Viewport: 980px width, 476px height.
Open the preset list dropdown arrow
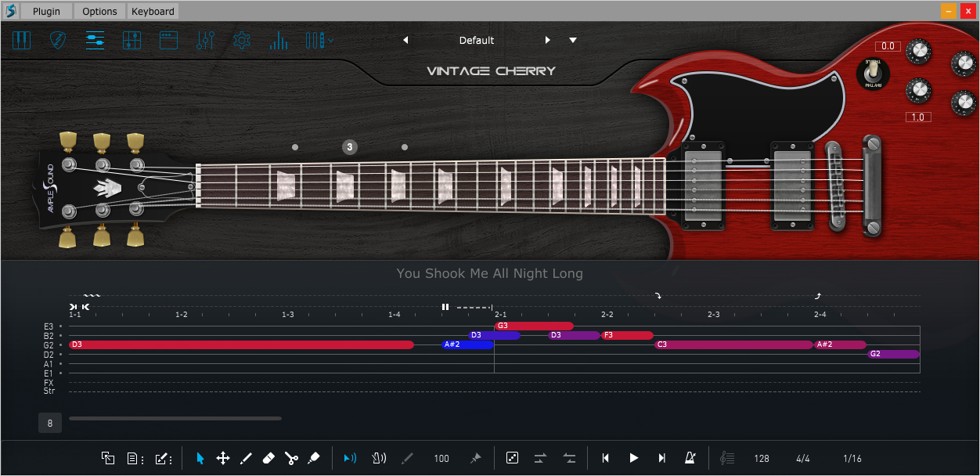pyautogui.click(x=573, y=40)
